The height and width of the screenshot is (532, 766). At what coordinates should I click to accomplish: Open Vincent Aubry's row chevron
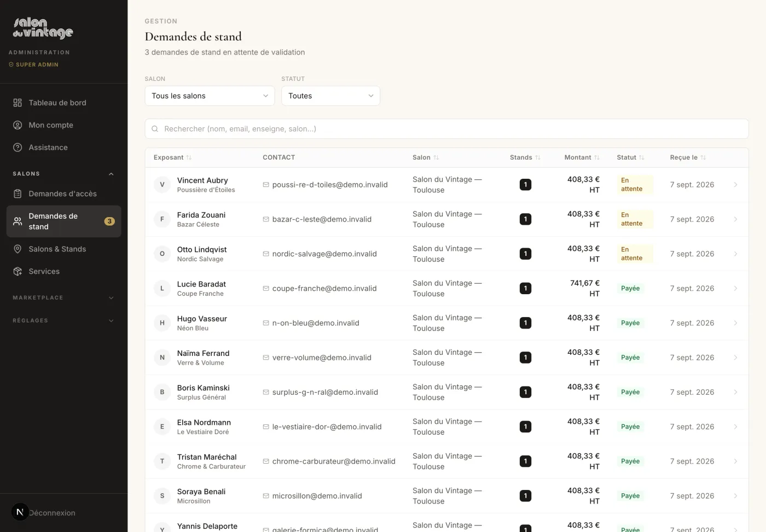pos(735,185)
